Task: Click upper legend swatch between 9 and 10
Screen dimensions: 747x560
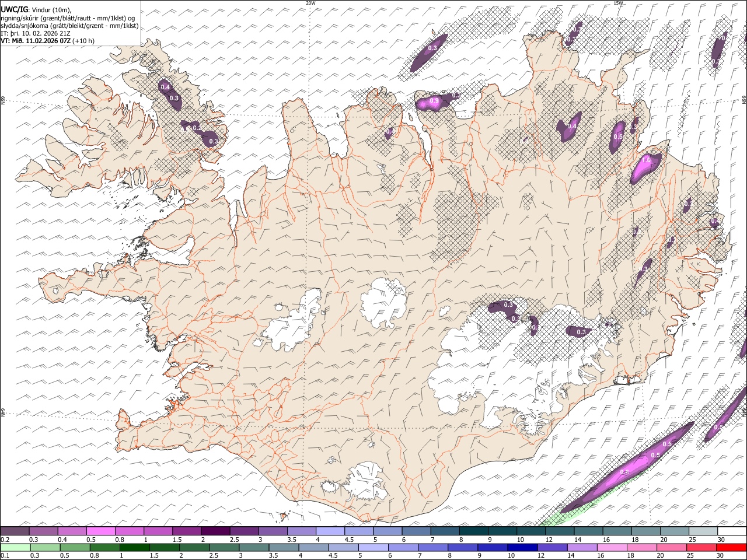Action: click(x=502, y=531)
